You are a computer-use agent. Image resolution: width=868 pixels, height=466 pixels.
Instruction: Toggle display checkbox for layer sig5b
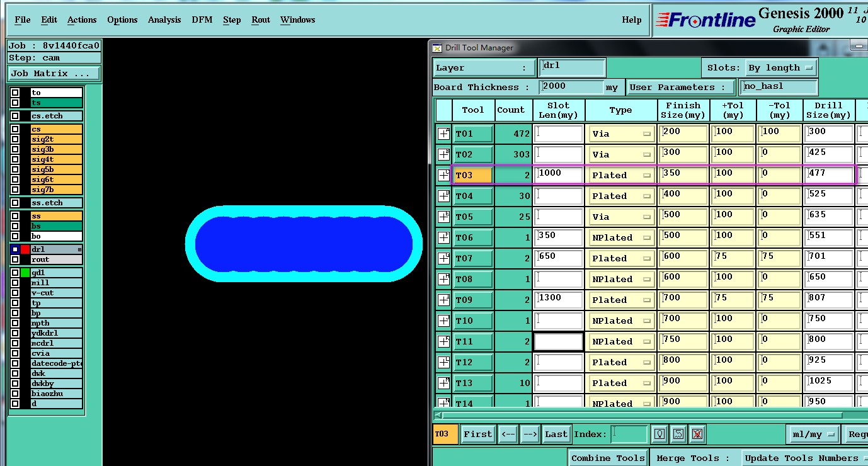pyautogui.click(x=14, y=169)
